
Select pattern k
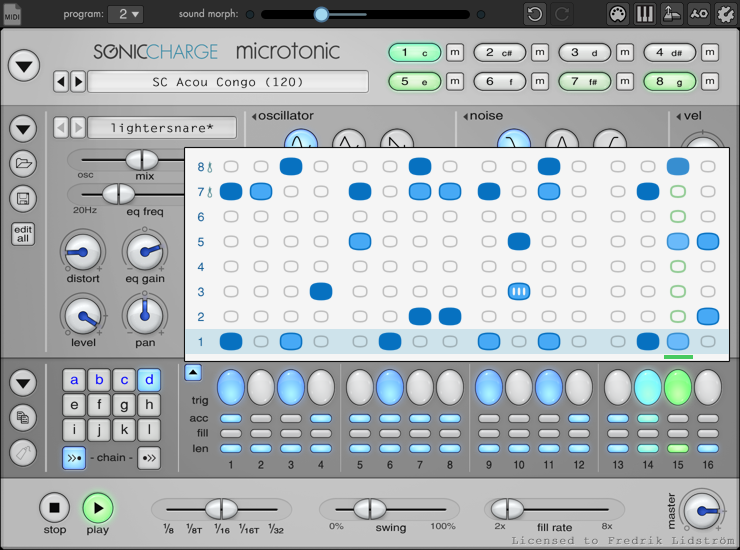[124, 430]
